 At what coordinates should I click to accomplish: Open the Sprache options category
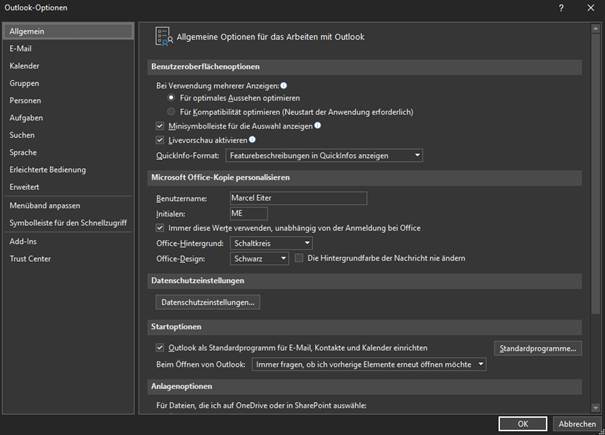pos(68,152)
